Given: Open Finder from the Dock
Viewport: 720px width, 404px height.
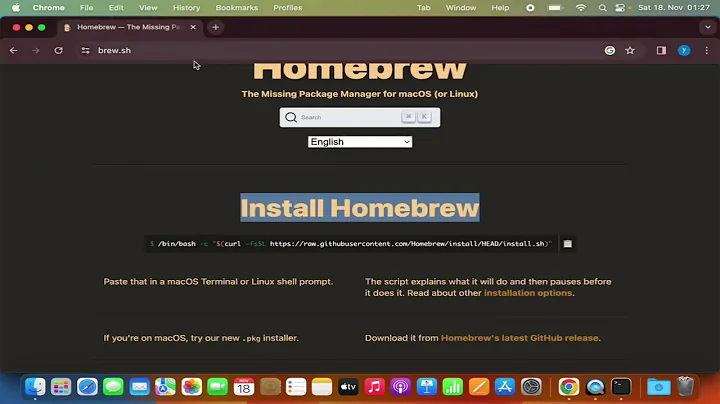Looking at the screenshot, I should click(35, 387).
